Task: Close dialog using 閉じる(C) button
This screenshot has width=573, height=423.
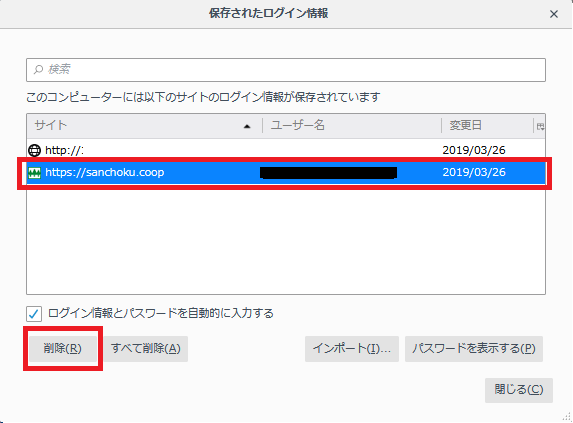Action: (519, 390)
